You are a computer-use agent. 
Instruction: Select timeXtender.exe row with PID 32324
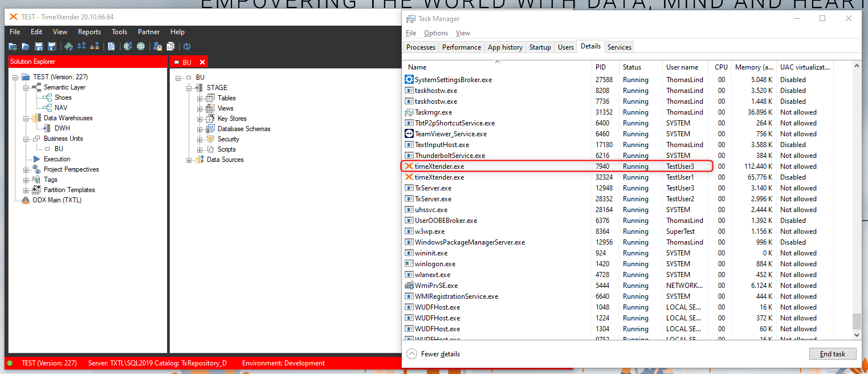[627, 177]
